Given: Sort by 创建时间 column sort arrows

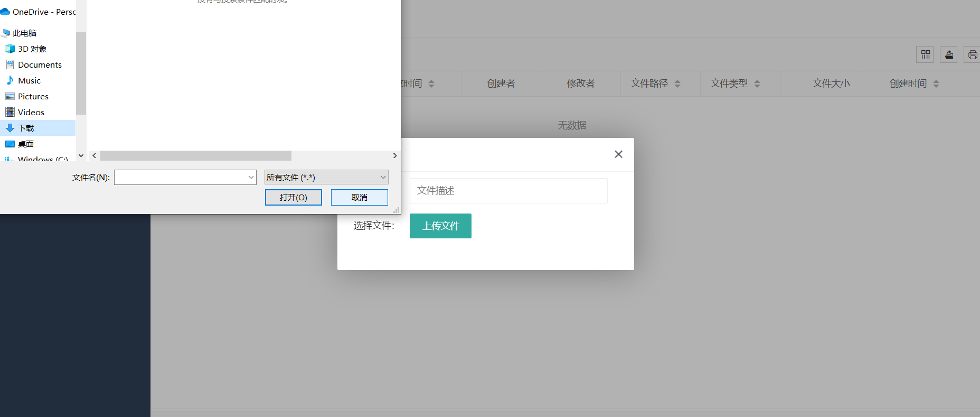Looking at the screenshot, I should [x=936, y=84].
